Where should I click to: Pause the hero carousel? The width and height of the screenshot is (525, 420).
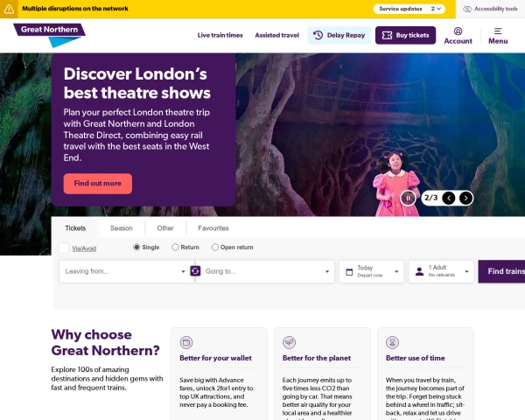tap(408, 199)
